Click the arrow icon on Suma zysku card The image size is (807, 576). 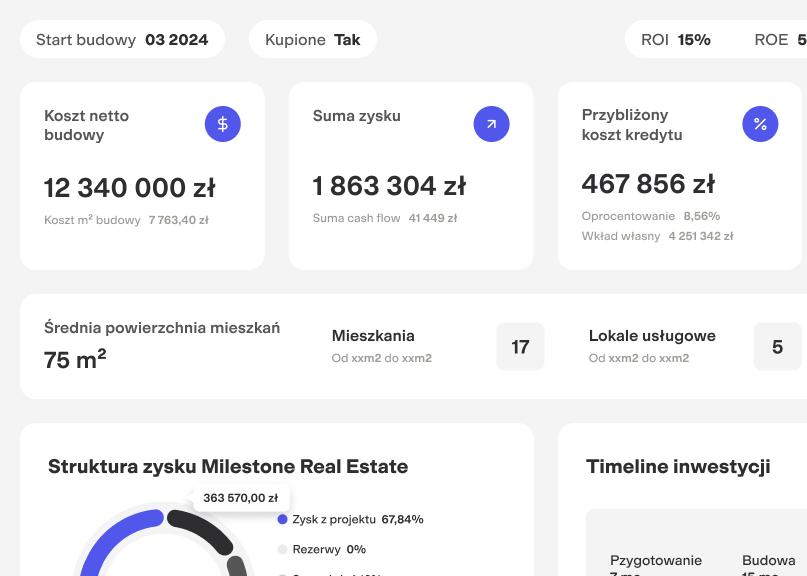coord(492,124)
